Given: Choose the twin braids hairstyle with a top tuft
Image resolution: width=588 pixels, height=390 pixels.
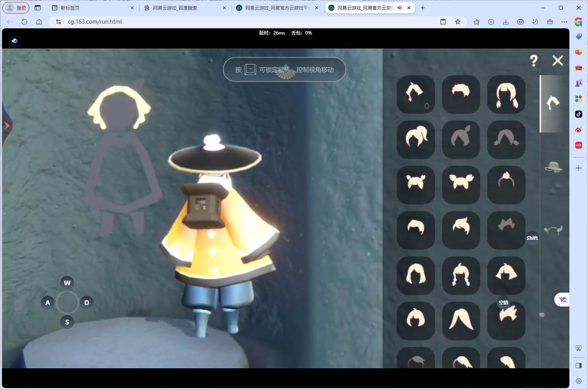Looking at the screenshot, I should tap(461, 276).
